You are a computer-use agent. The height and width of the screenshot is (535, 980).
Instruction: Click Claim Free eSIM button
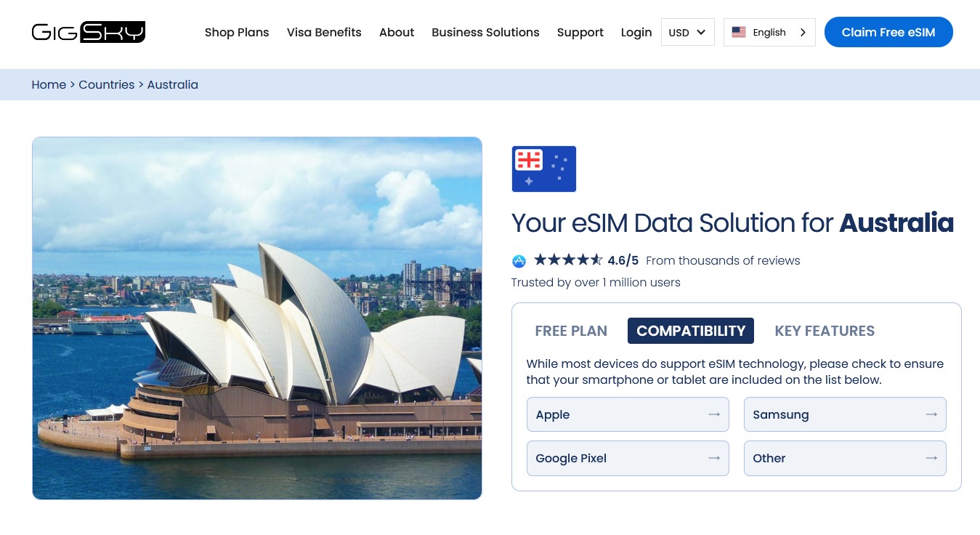pos(888,32)
